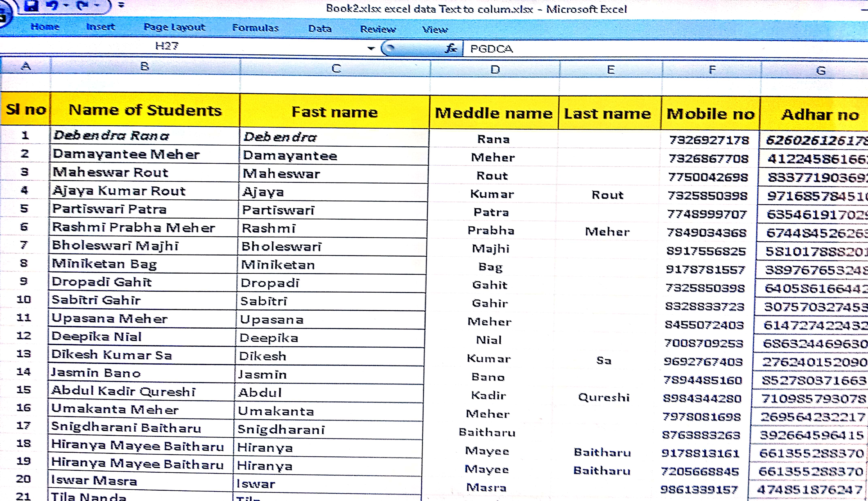Image resolution: width=868 pixels, height=501 pixels.
Task: Open the Review tab
Action: coord(378,29)
